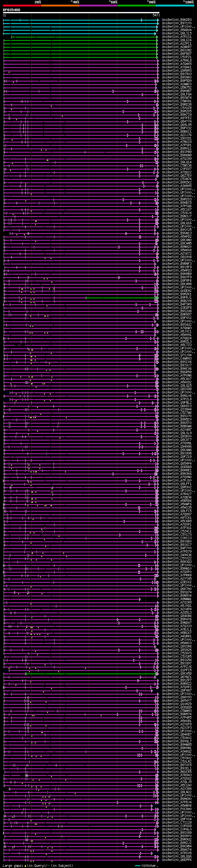Select hit label UniRef100_A3A6Q2
197x868 pixels.
pos(177,751)
